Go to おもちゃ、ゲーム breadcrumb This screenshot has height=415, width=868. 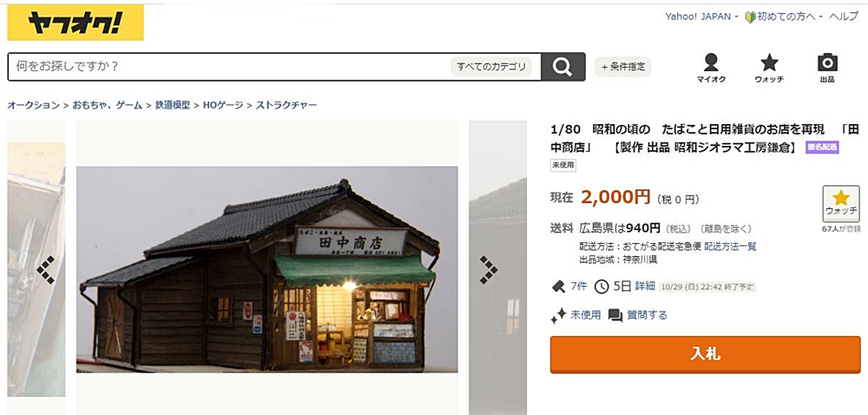point(108,105)
